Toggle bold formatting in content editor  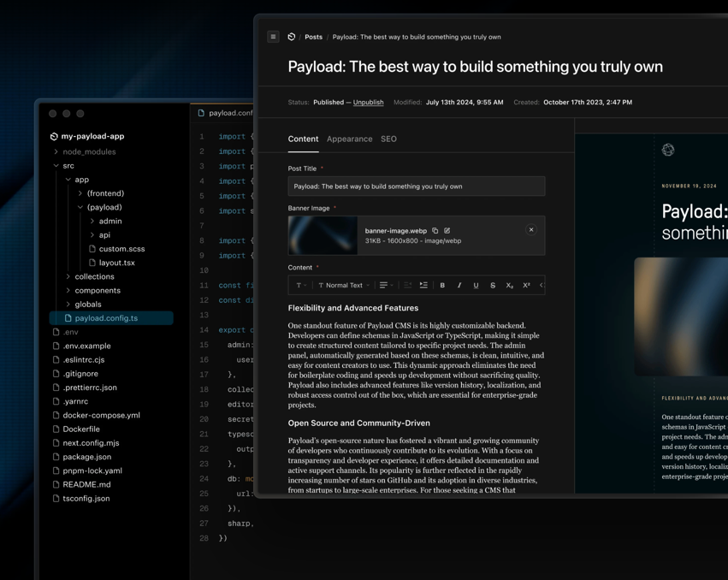[x=442, y=286]
